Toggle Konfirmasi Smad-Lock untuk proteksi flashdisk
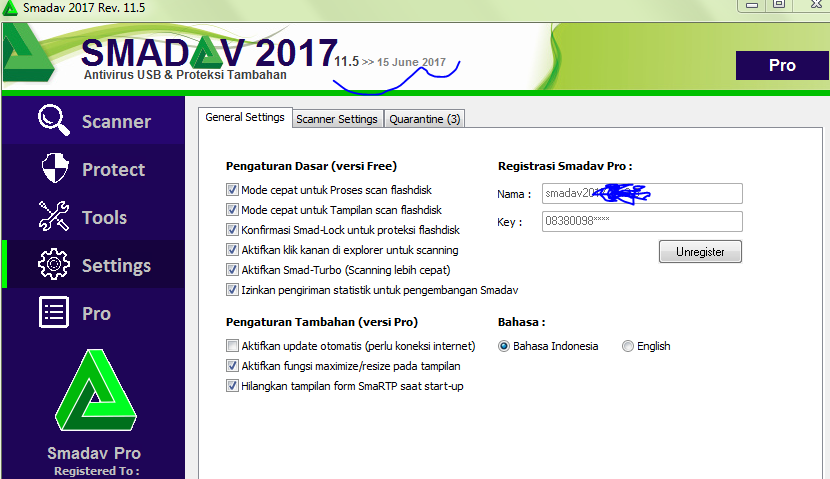Viewport: 830px width, 479px height. 232,230
